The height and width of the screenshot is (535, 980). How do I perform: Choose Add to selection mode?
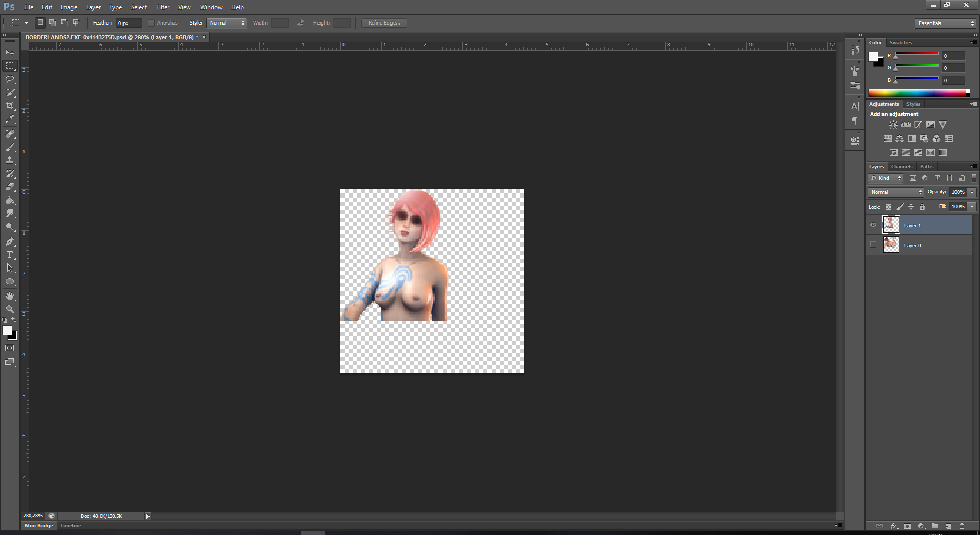[52, 23]
